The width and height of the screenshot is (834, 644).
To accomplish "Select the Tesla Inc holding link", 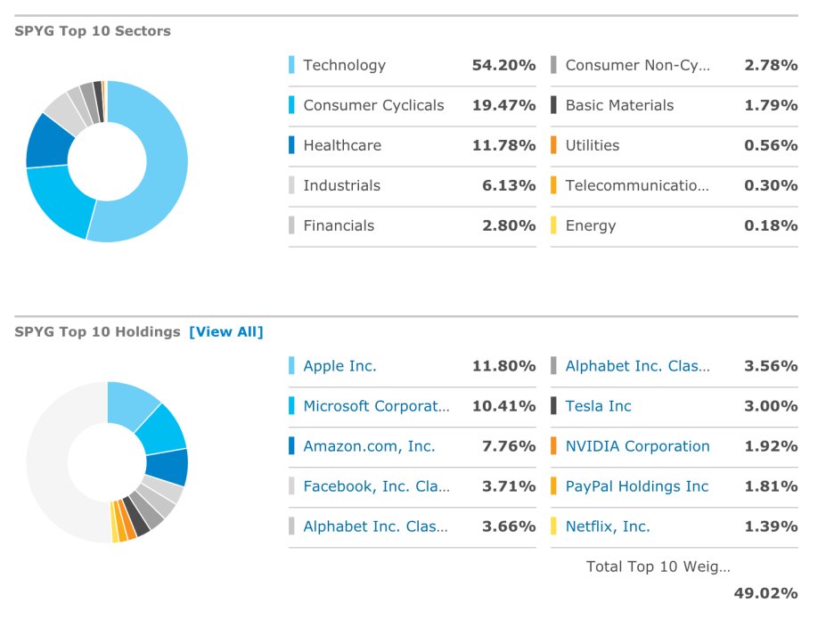I will (x=598, y=406).
